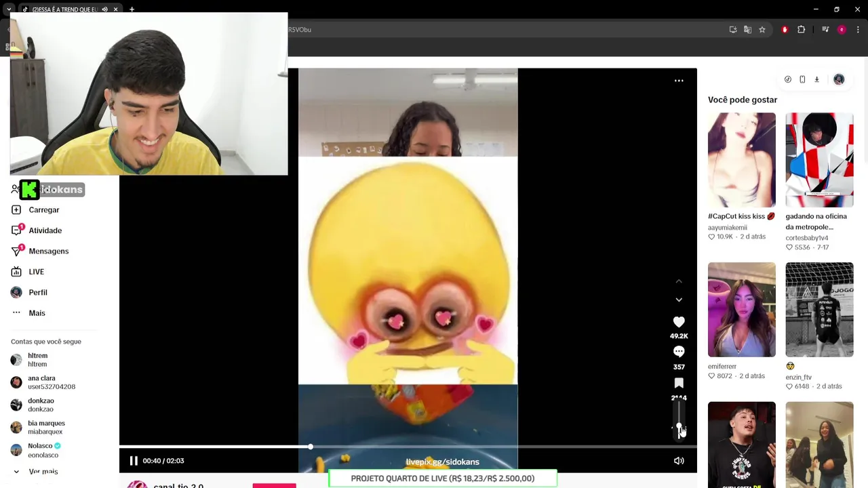Open followed account ana clara
Viewport: 868px width, 488px height.
point(42,382)
